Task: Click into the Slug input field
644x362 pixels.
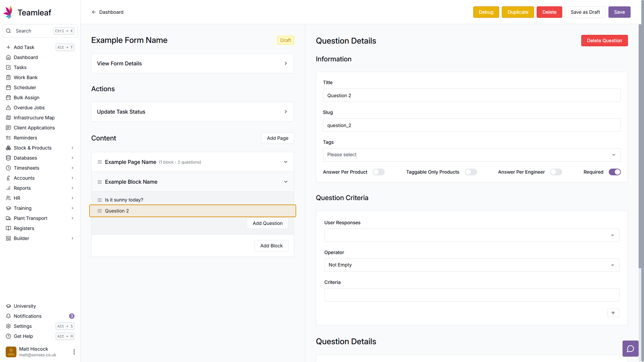Action: pyautogui.click(x=471, y=125)
